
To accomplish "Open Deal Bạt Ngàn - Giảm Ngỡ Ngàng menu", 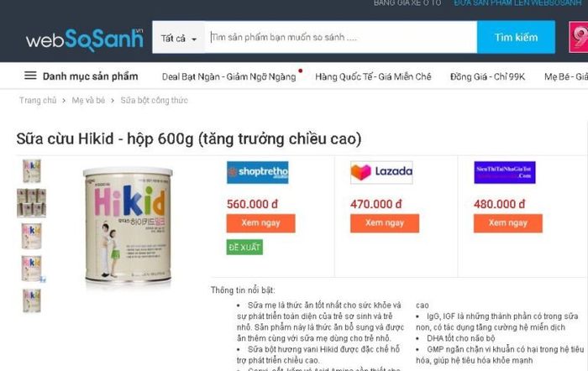I will point(229,77).
